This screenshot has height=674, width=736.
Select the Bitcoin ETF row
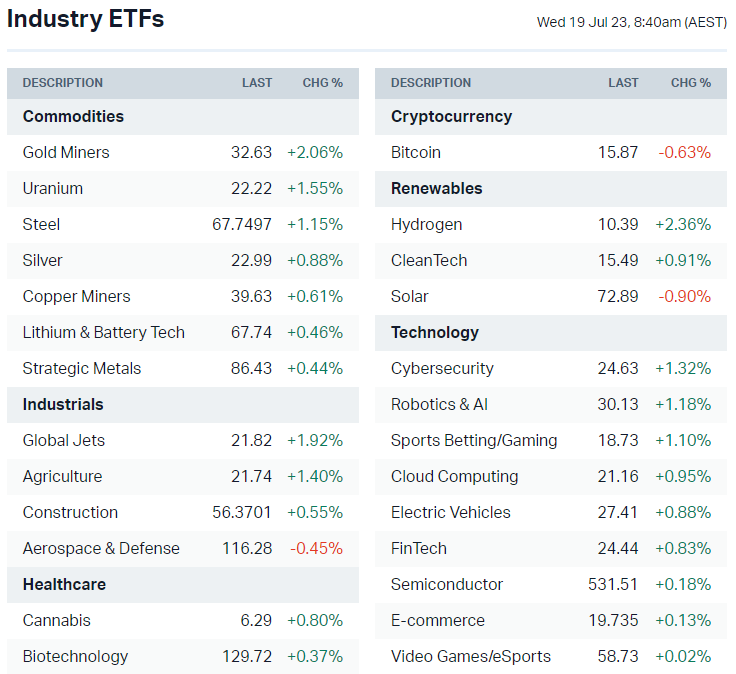click(416, 152)
